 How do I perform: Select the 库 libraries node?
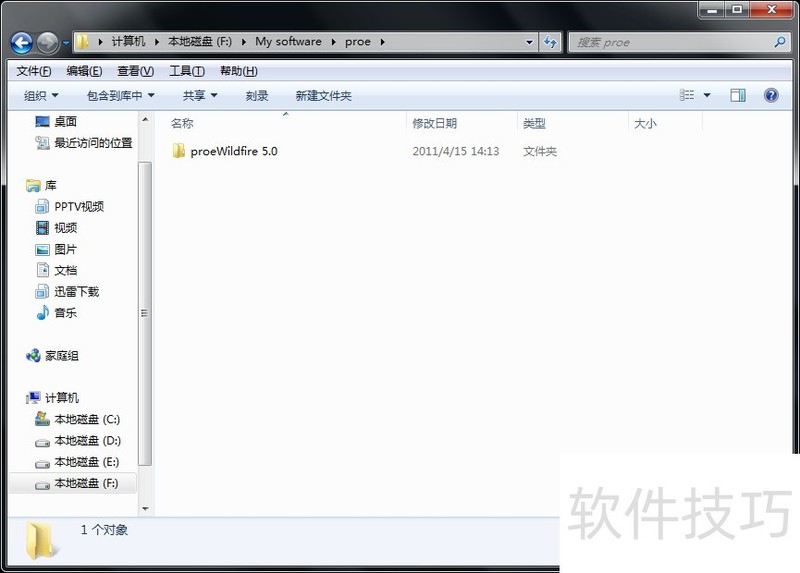[x=50, y=185]
